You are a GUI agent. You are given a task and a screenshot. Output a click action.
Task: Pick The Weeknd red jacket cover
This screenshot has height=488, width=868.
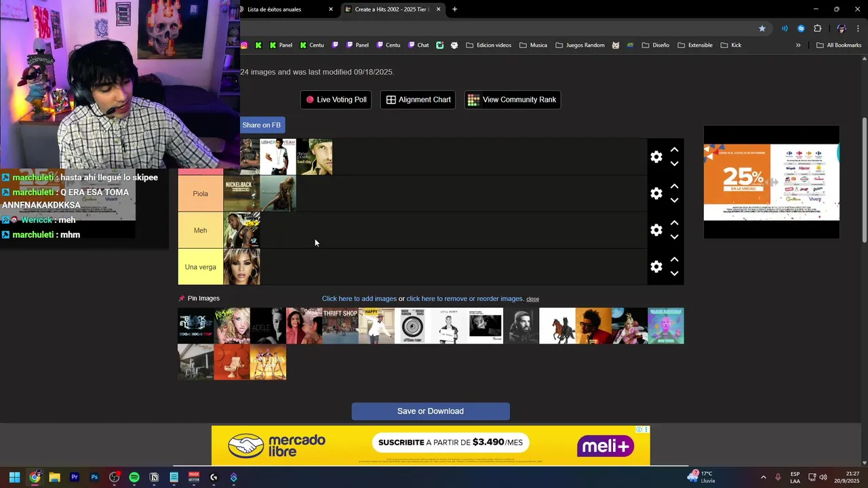(x=593, y=326)
